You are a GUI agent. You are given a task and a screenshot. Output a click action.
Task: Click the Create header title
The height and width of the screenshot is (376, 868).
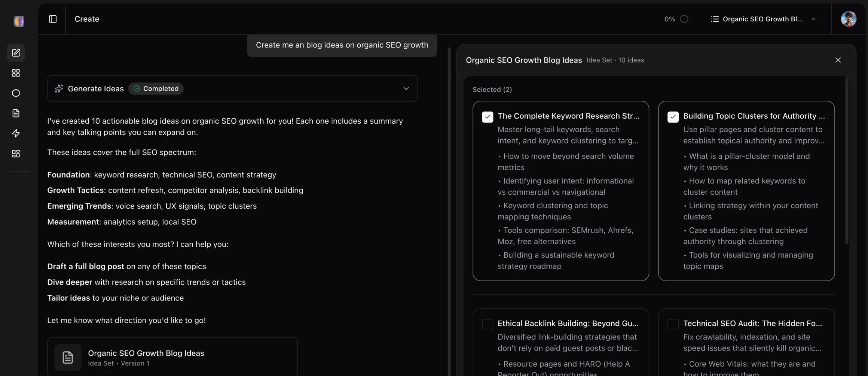[x=87, y=19]
